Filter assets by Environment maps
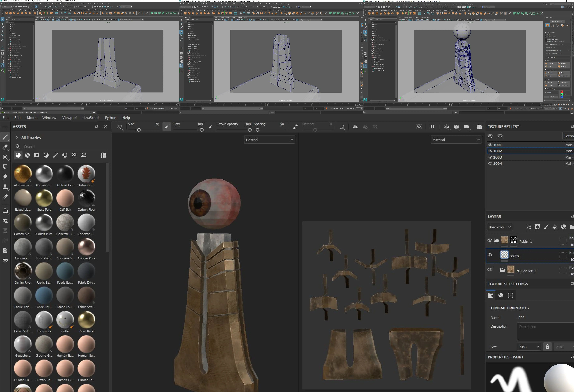This screenshot has width=574, height=392. (84, 155)
